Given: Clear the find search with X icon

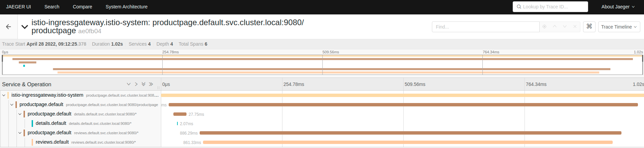Looking at the screenshot, I should point(575,27).
